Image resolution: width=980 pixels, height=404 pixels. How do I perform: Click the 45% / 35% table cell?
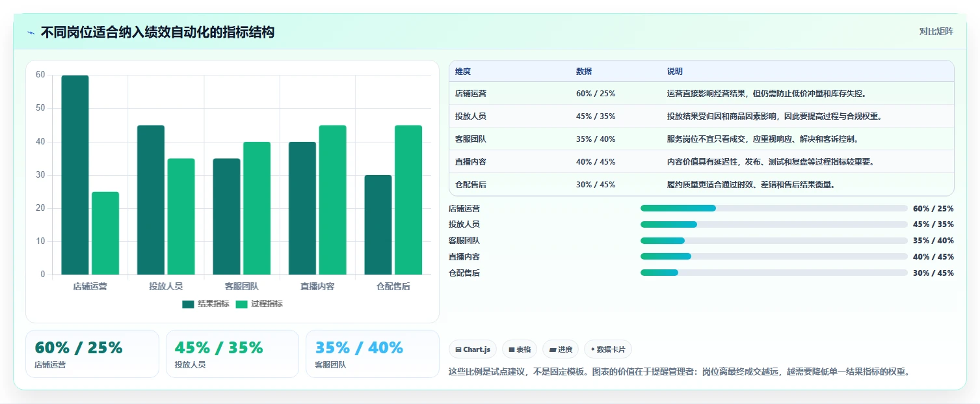596,116
